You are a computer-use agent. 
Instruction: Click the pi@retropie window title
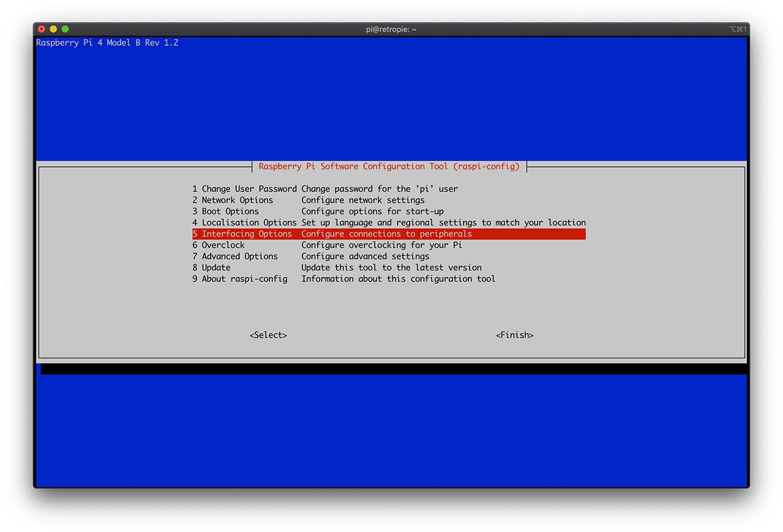coord(391,29)
